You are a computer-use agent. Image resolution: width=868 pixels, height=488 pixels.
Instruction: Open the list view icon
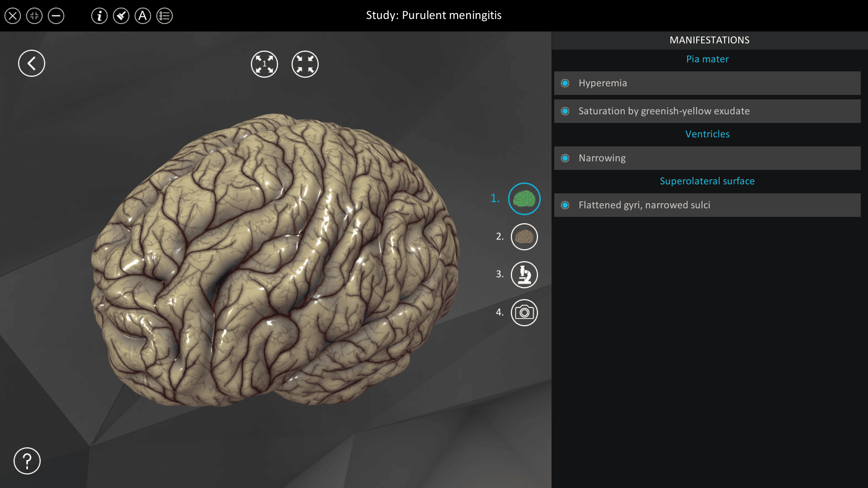point(165,16)
